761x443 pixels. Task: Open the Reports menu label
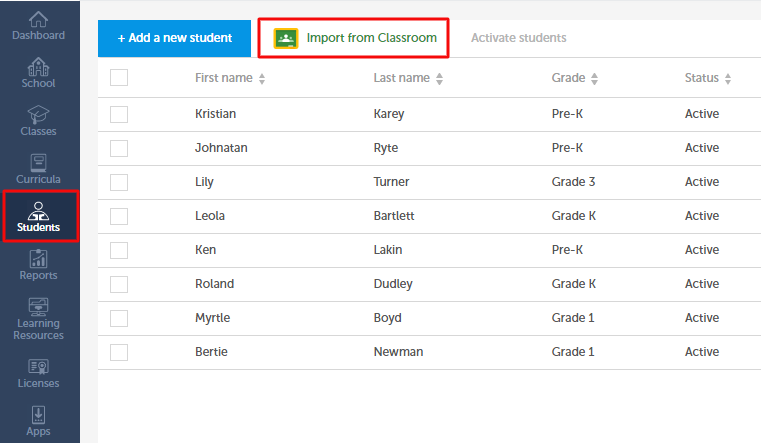[x=38, y=276]
